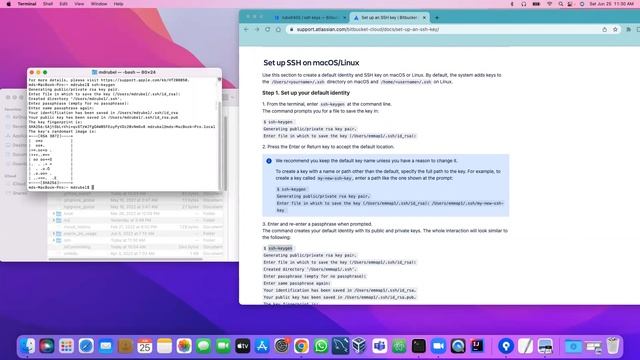Click the Bluetooth status icon
The width and height of the screenshot is (640, 360).
512,4
